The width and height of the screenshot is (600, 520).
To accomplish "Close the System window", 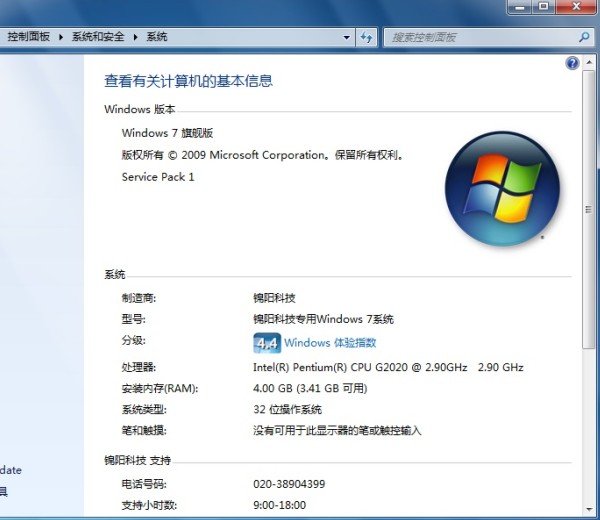I will pos(576,7).
